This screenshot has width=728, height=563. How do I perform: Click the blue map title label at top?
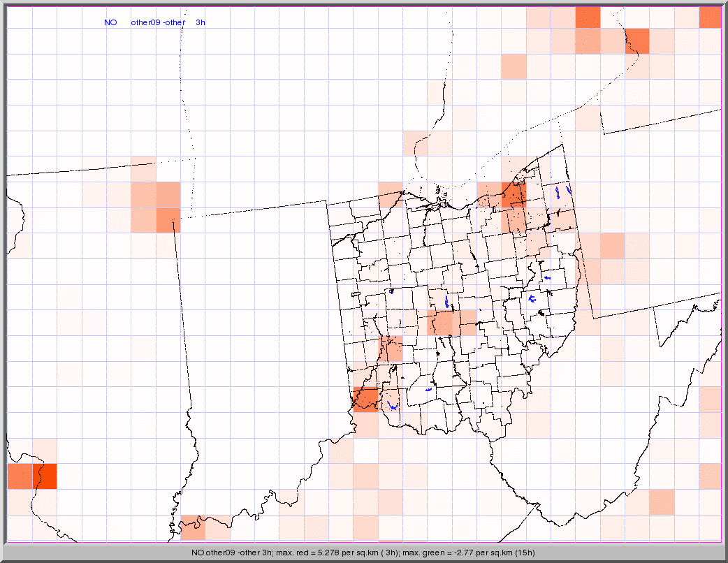(x=154, y=22)
